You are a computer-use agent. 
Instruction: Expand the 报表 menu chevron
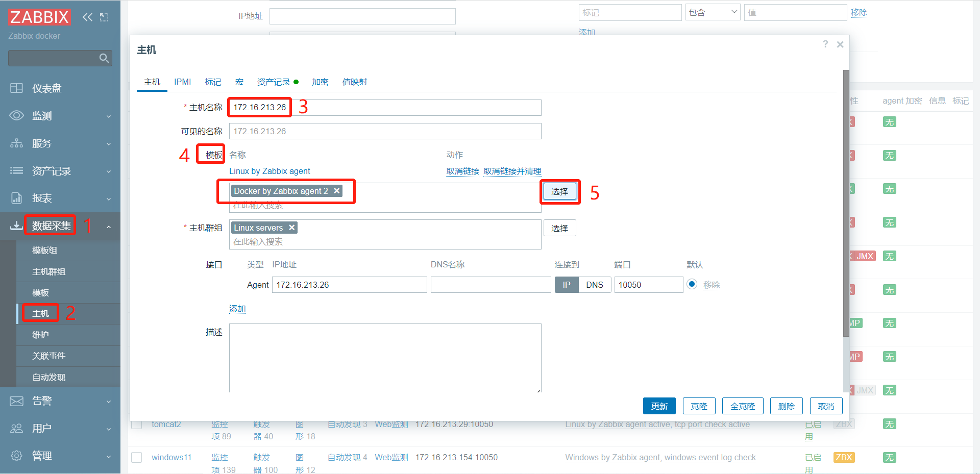pyautogui.click(x=109, y=198)
